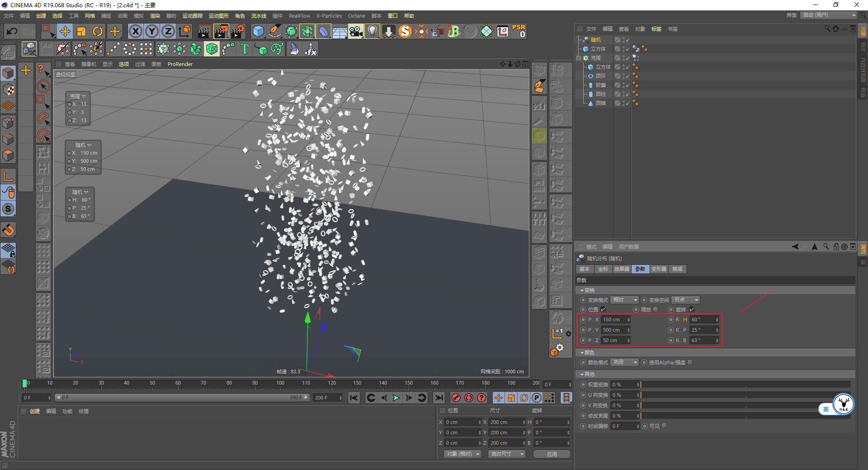Open the Octane menu

point(356,16)
